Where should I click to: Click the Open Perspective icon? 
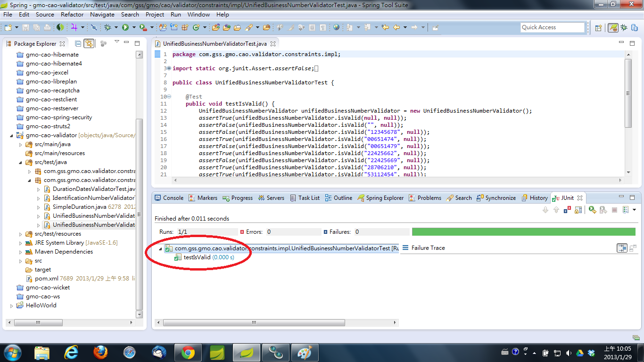coord(598,27)
